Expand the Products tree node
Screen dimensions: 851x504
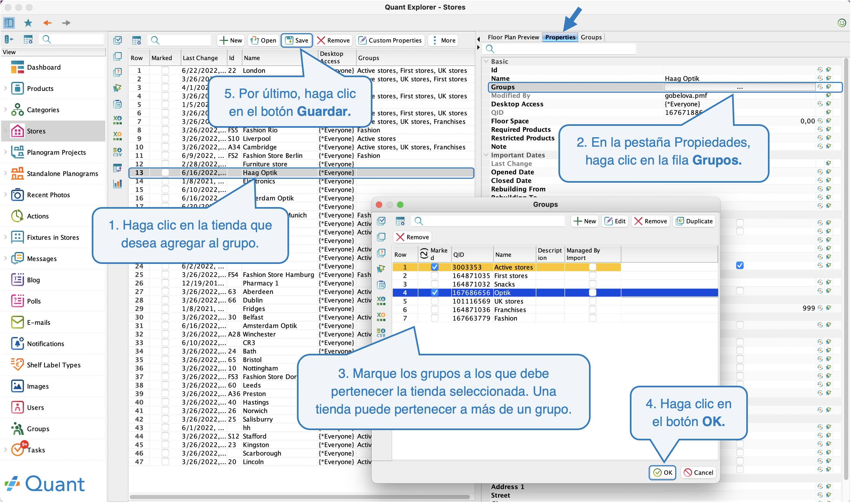coord(5,88)
